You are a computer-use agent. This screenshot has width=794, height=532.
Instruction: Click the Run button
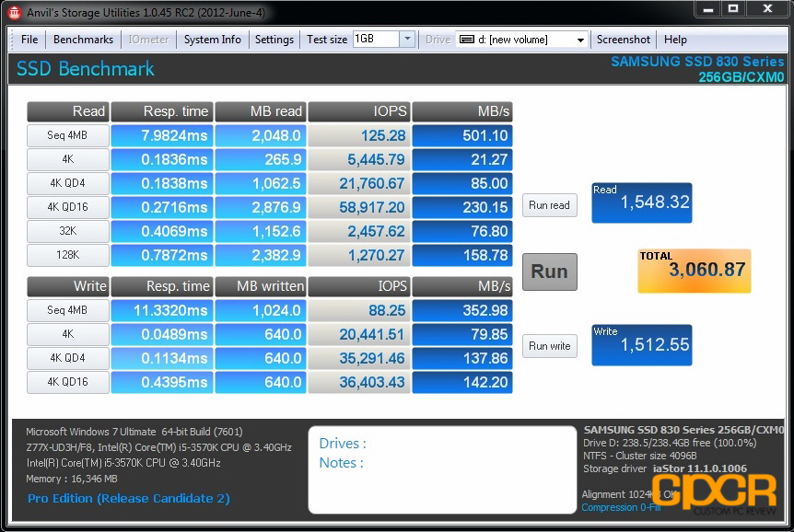[549, 272]
